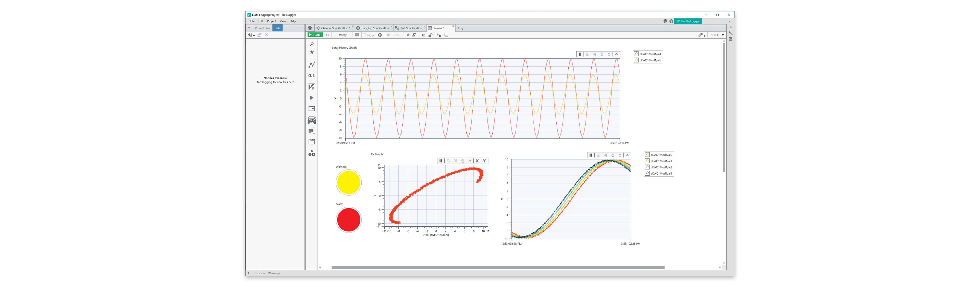Screen dimensions: 980x287
Task: Click the red Alarm indicator
Action: coord(348,220)
